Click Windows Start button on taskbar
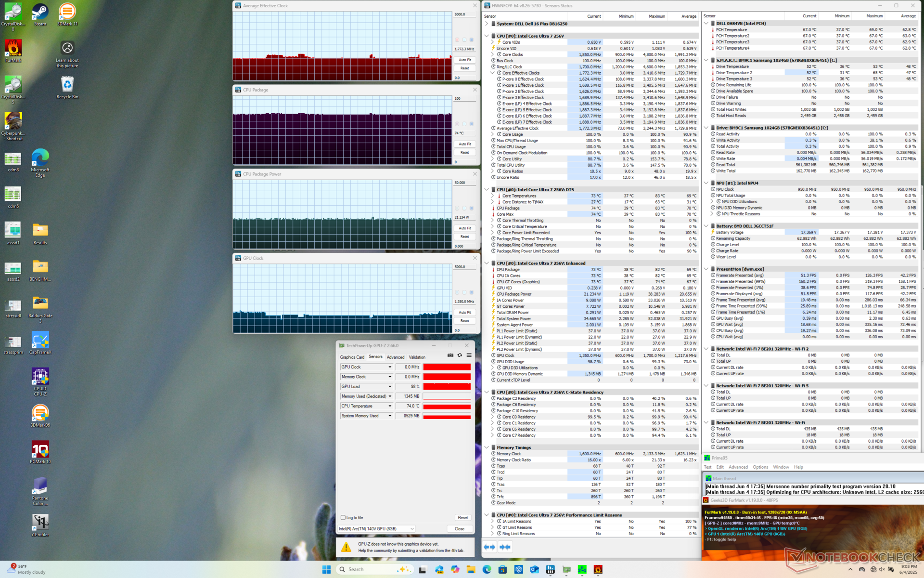This screenshot has height=578, width=924. click(326, 569)
